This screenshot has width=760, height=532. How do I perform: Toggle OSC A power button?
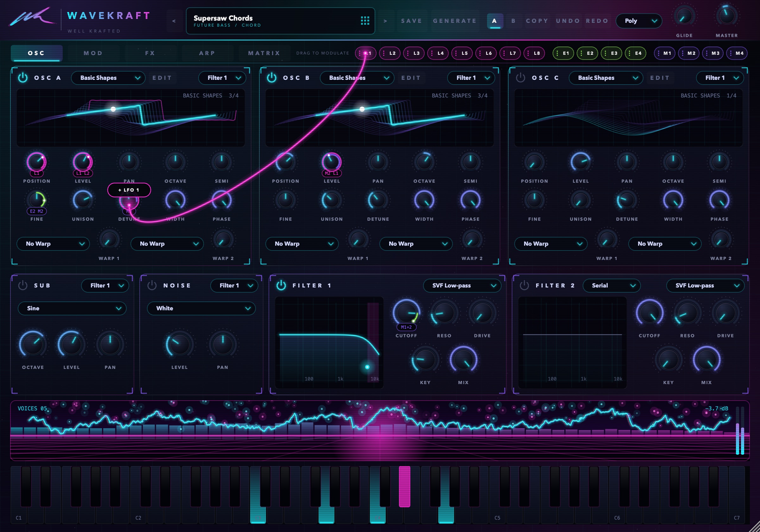coord(23,78)
